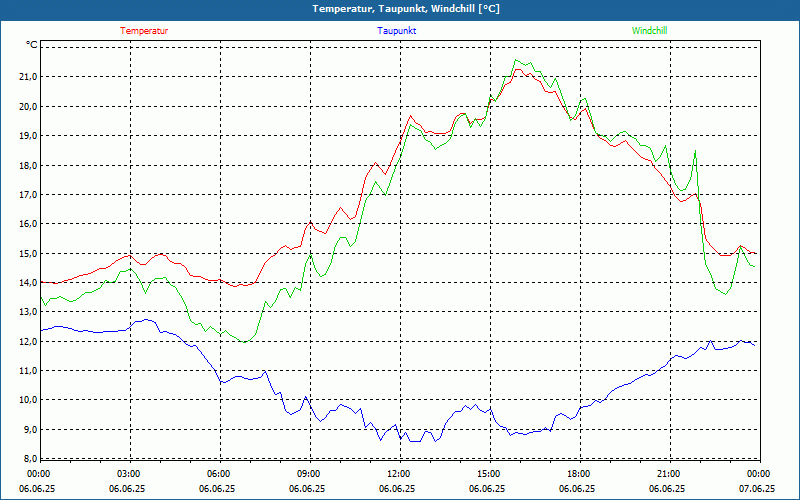This screenshot has height=500, width=800.
Task: Click the 09:00 time axis label
Action: 309,474
